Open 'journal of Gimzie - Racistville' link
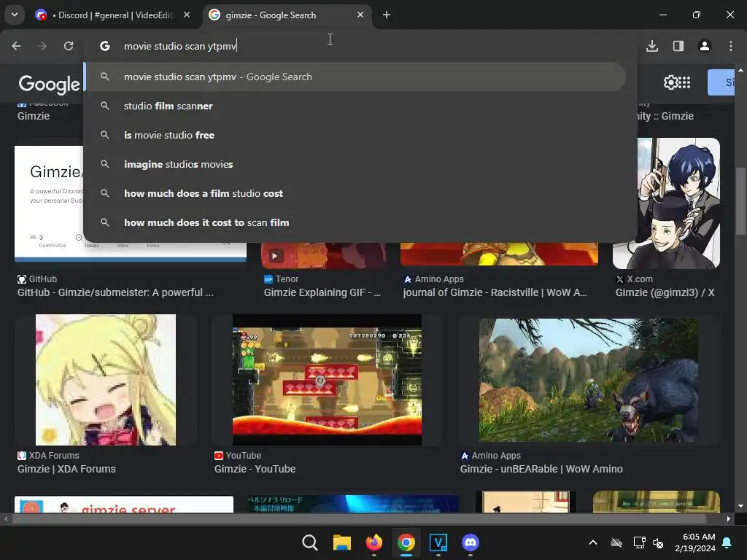 (x=495, y=292)
